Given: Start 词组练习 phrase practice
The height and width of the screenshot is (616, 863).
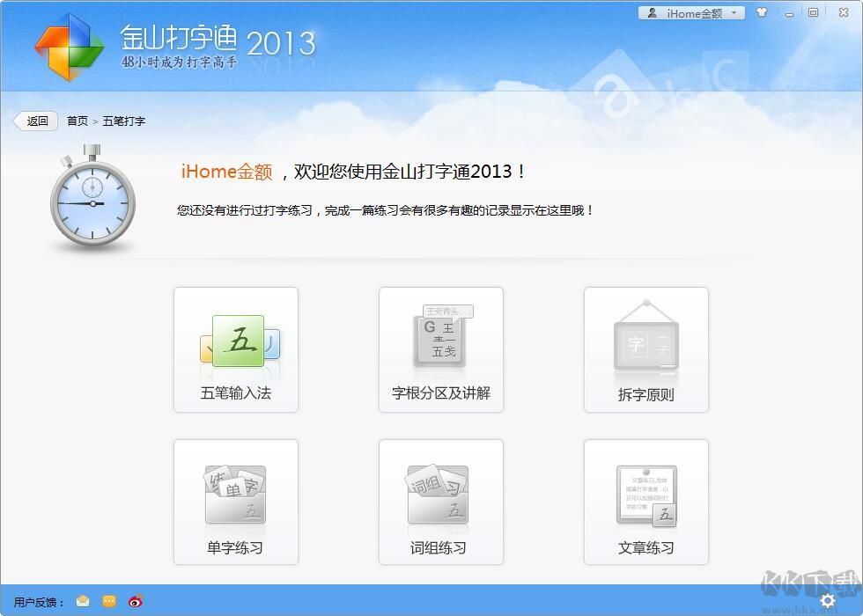Looking at the screenshot, I should point(440,500).
